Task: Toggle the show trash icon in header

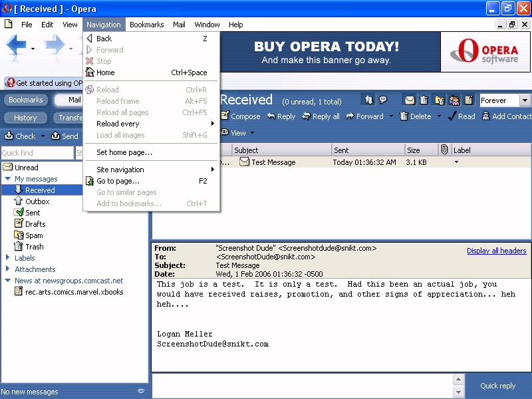Action: pos(424,100)
